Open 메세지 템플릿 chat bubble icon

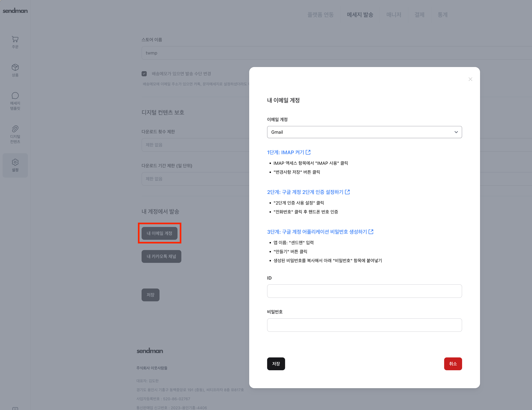15,96
